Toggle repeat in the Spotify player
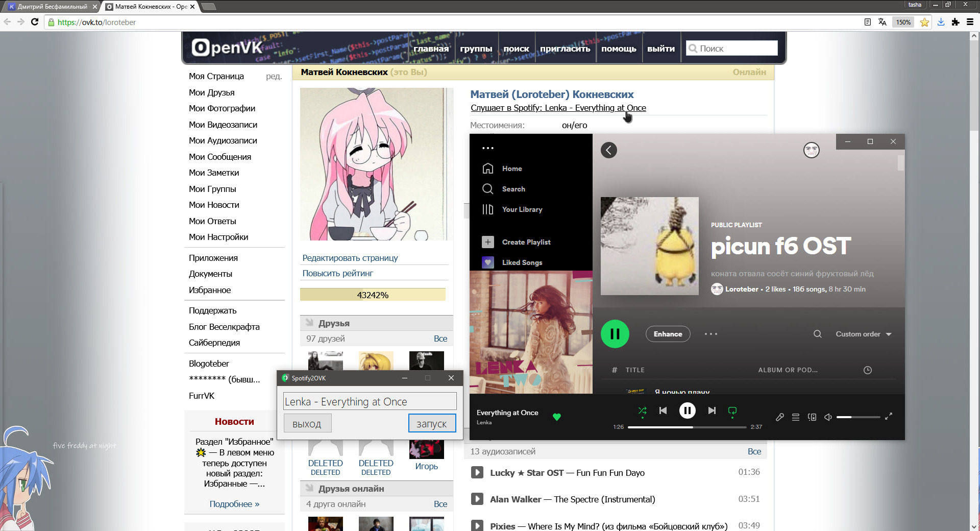The height and width of the screenshot is (531, 980). (732, 411)
